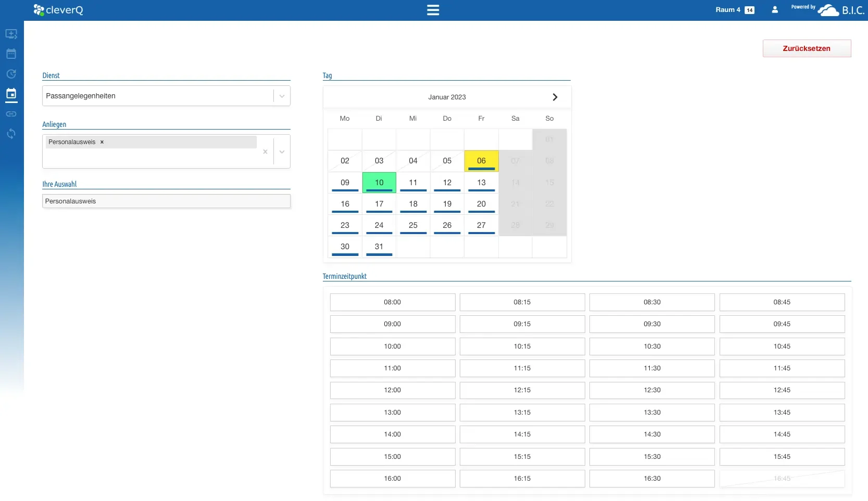This screenshot has width=868, height=501.
Task: Expand the Dienst dropdown
Action: [282, 96]
